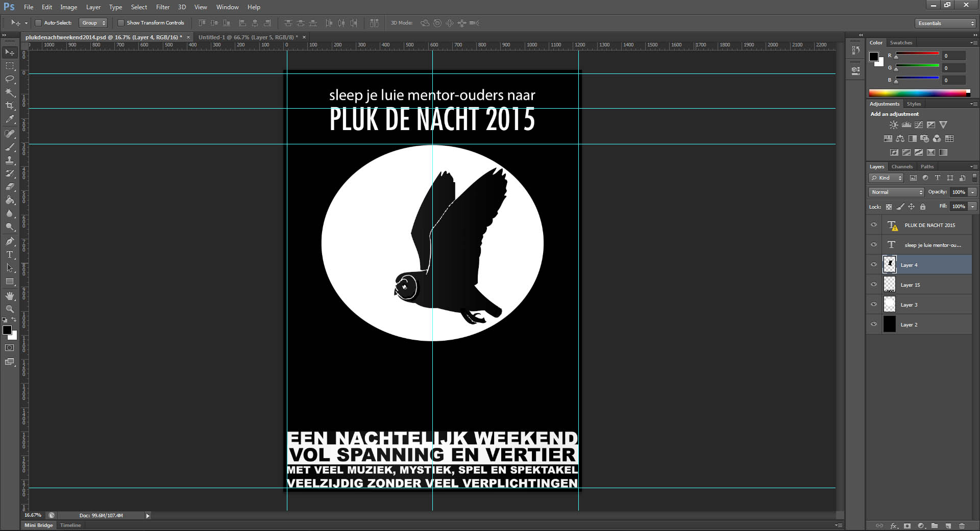Select the Blur tool
Image resolution: width=980 pixels, height=531 pixels.
tap(10, 213)
